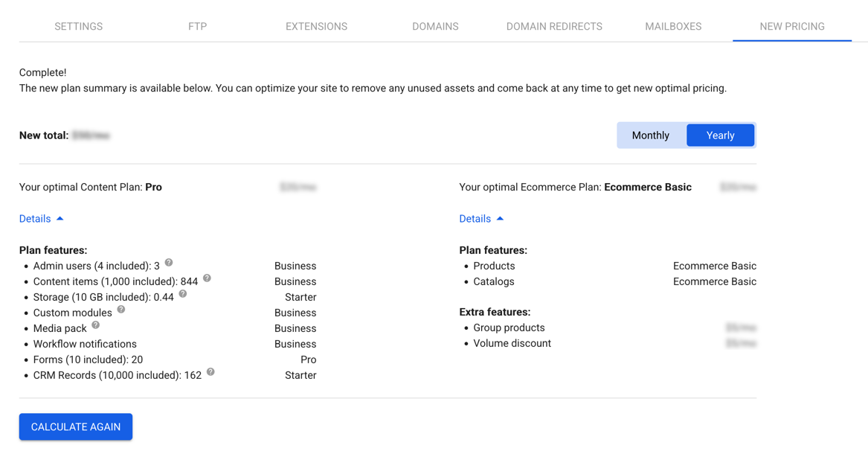868x460 pixels.
Task: Go to the DOMAINS tab
Action: pos(435,26)
